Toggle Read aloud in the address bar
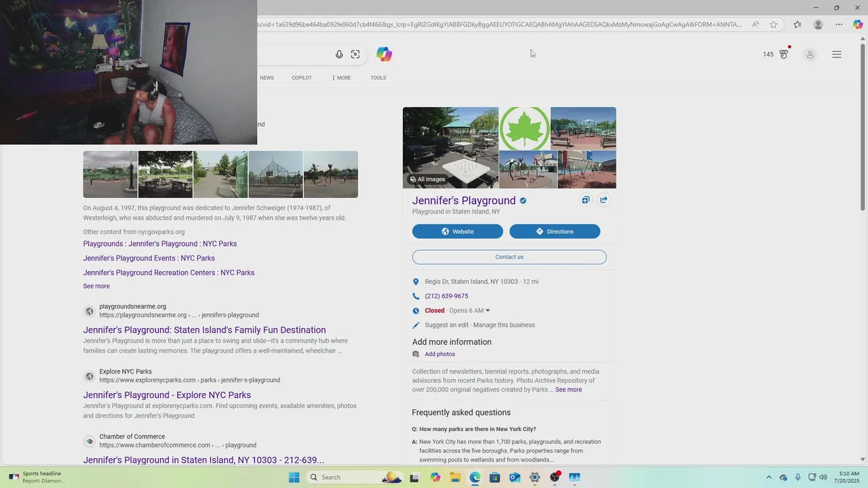868x488 pixels. [x=755, y=24]
